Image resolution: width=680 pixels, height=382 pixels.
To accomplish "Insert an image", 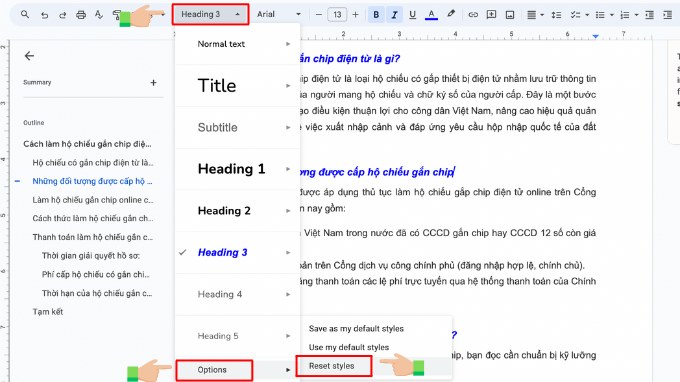I will point(510,15).
